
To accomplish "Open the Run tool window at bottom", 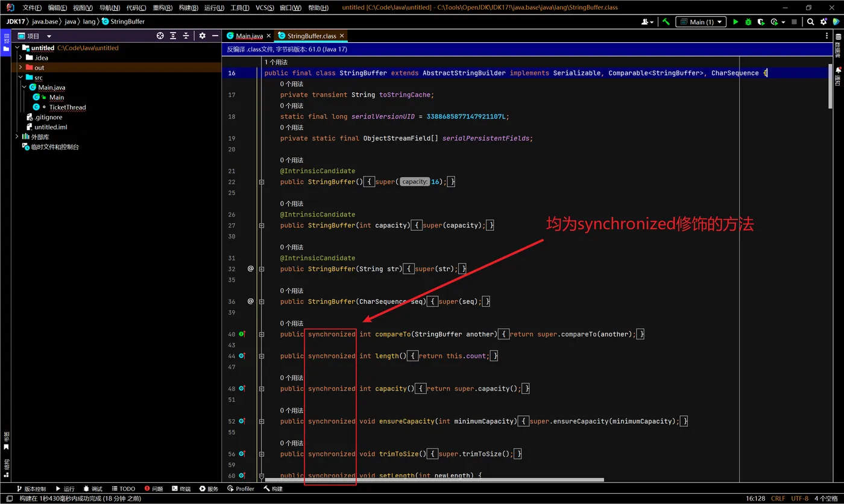I will pyautogui.click(x=65, y=489).
